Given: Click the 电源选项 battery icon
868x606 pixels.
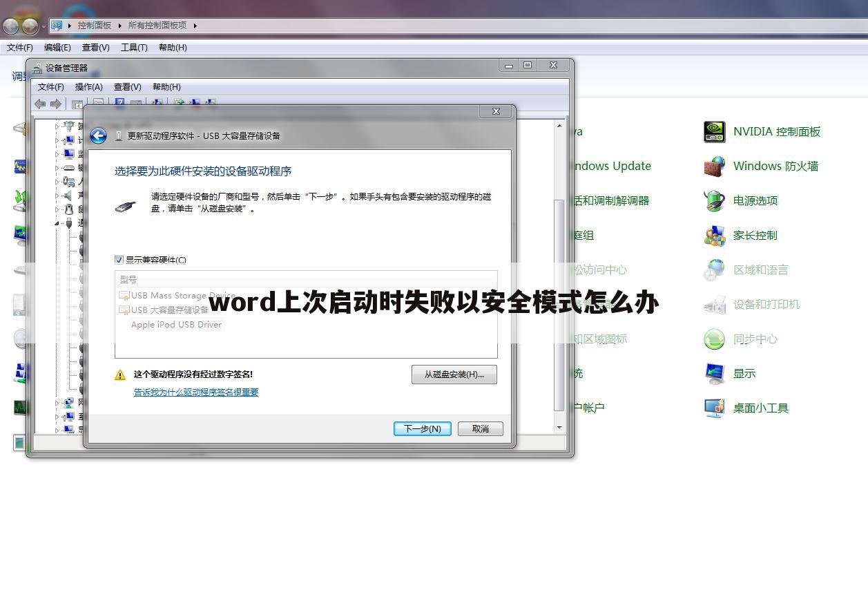Looking at the screenshot, I should 714,200.
